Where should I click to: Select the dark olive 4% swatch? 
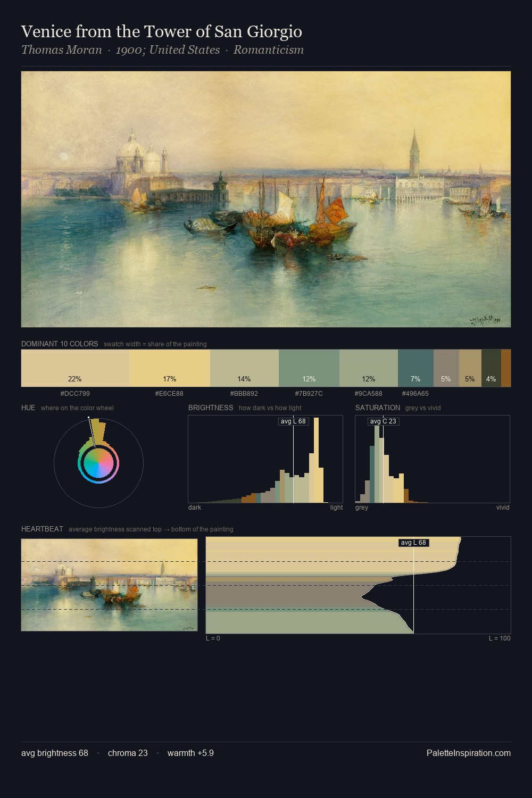(491, 368)
